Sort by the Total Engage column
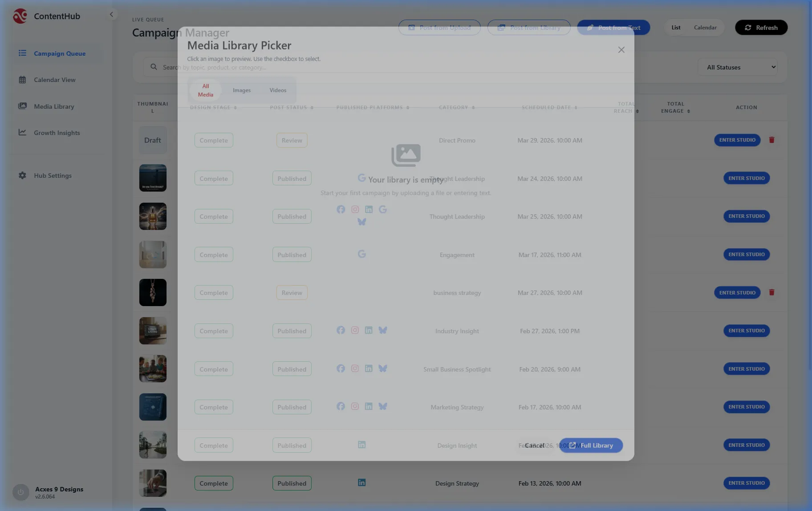Screen dimensions: 812x511 point(675,107)
